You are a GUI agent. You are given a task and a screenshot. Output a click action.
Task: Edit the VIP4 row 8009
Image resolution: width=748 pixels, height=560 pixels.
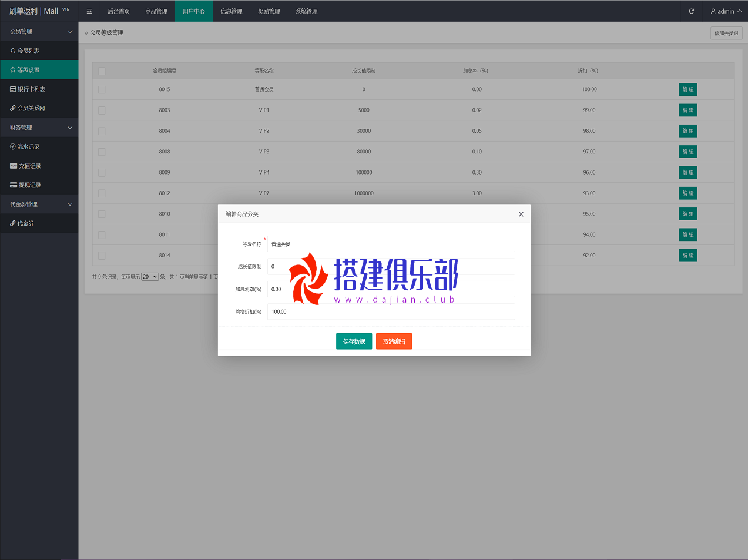[688, 172]
